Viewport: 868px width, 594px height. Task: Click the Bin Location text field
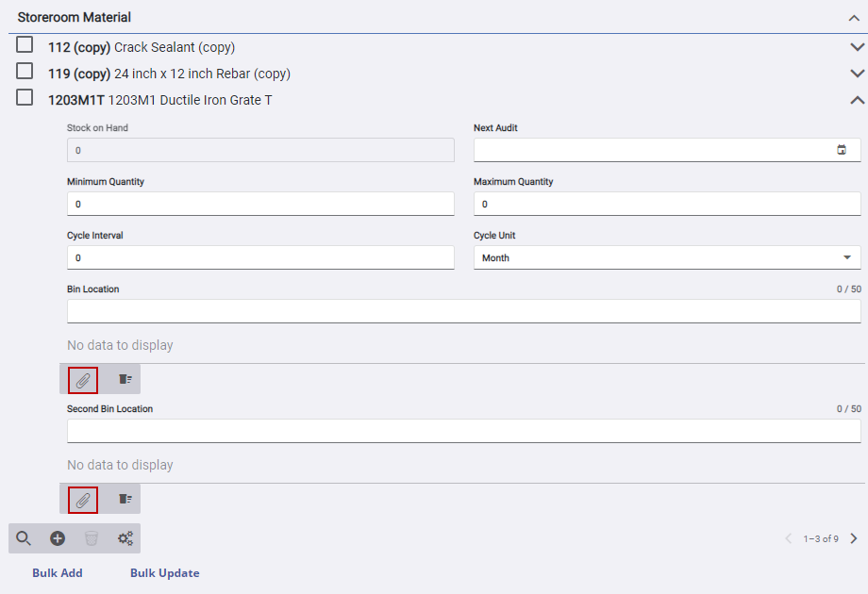point(463,311)
